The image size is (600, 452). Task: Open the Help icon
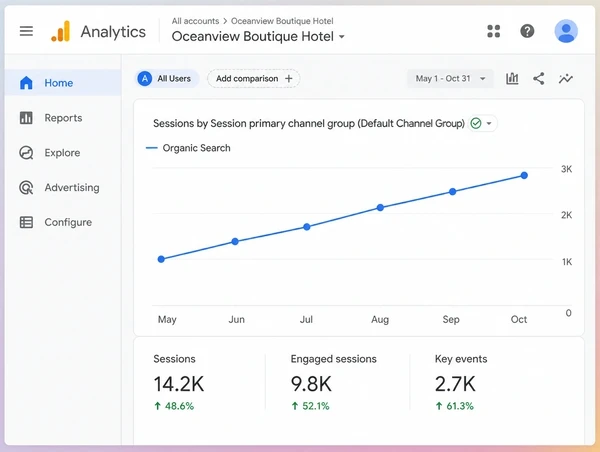[x=527, y=31]
